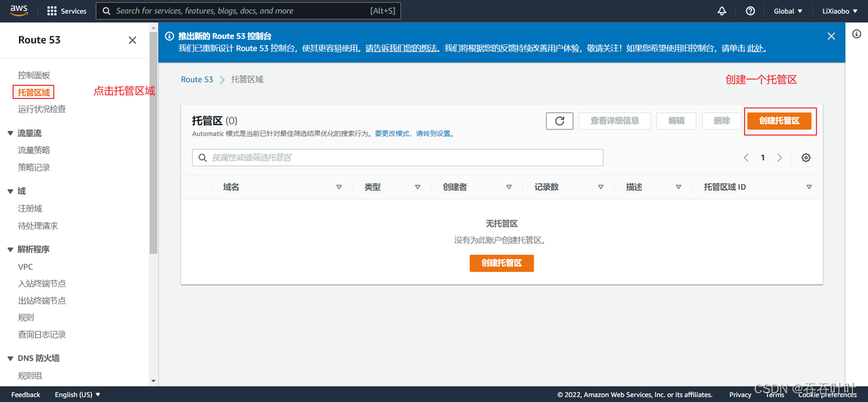Click the notifications bell icon
The image size is (868, 402).
[x=722, y=11]
